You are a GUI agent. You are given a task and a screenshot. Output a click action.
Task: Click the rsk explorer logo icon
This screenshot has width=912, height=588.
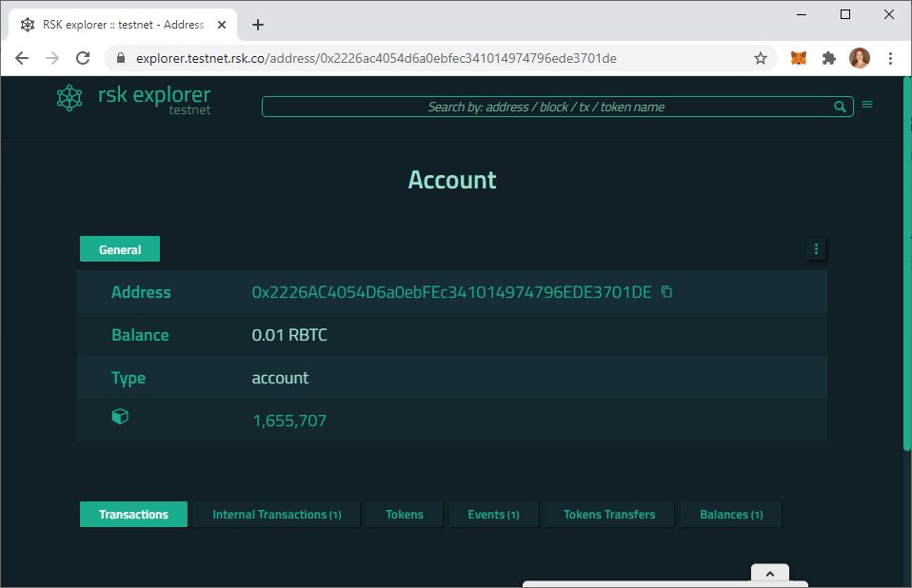click(x=69, y=98)
